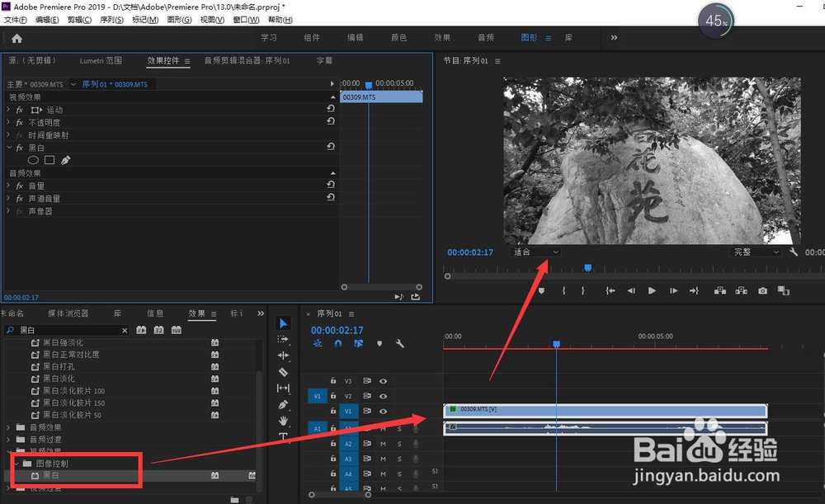825x504 pixels.
Task: Click the Extract button in Program monitor
Action: pos(742,290)
